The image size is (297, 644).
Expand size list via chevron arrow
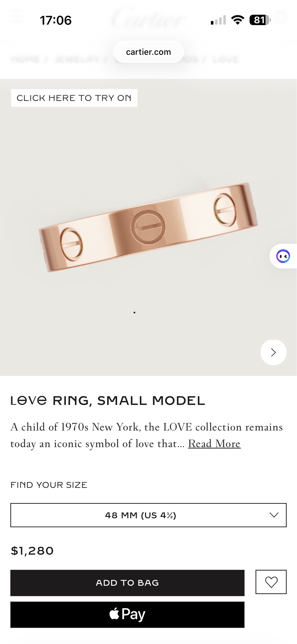tap(274, 515)
